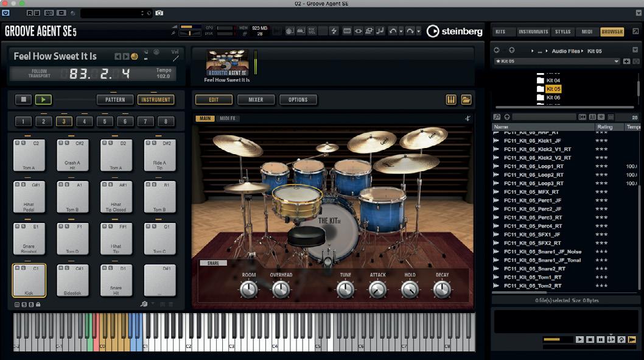Open the top-right plugin menu dropdown

pyautogui.click(x=639, y=13)
